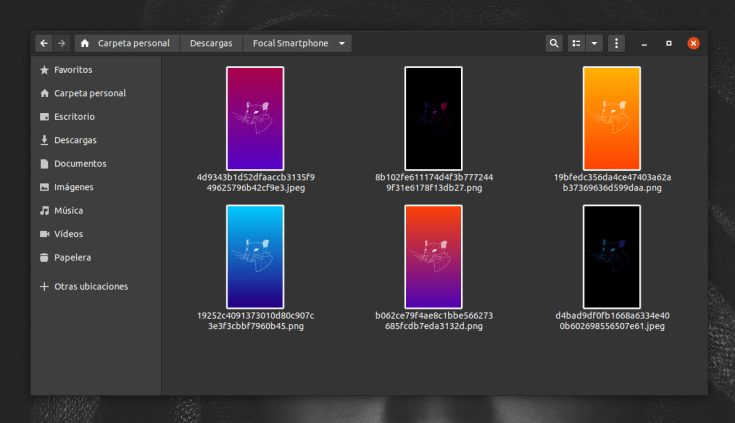Select the file named 8b102fe611174d4f3b777244 png
The image size is (735, 423).
(x=433, y=118)
